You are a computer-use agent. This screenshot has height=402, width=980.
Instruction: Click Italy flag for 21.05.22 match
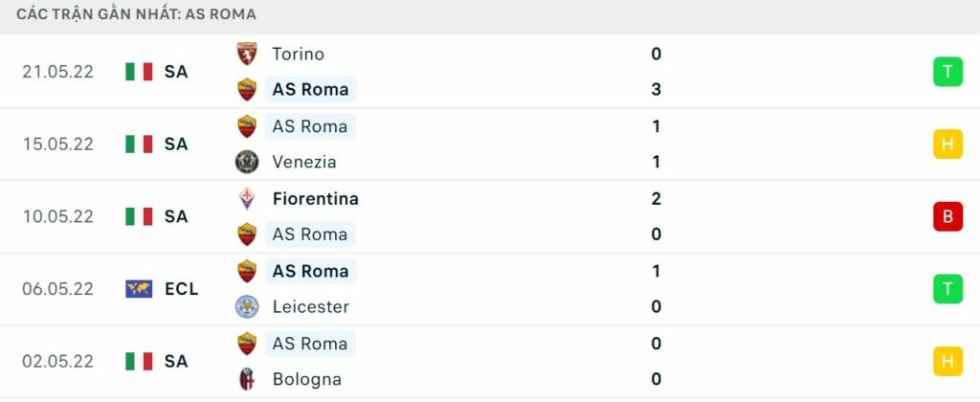139,72
